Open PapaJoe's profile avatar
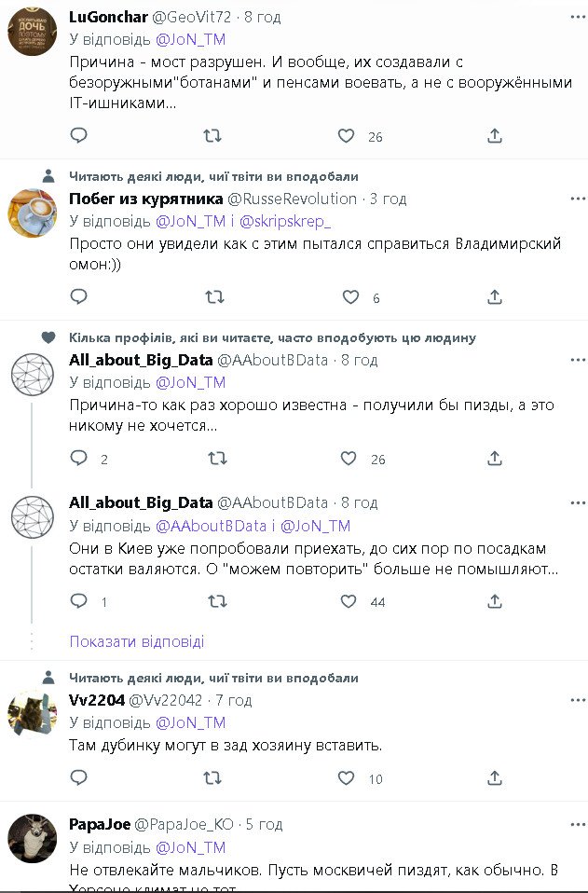Viewport: 588px width, 893px height. pyautogui.click(x=33, y=839)
